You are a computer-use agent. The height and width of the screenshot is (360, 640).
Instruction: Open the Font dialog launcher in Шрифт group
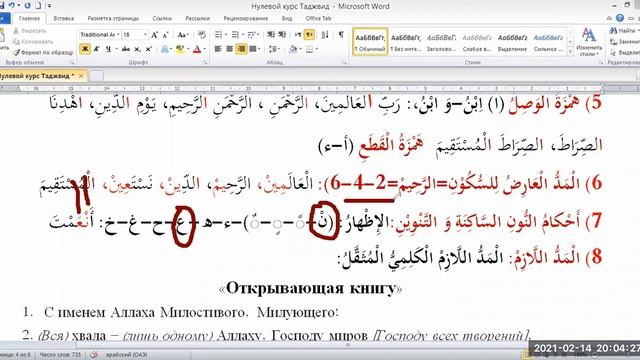coord(205,62)
